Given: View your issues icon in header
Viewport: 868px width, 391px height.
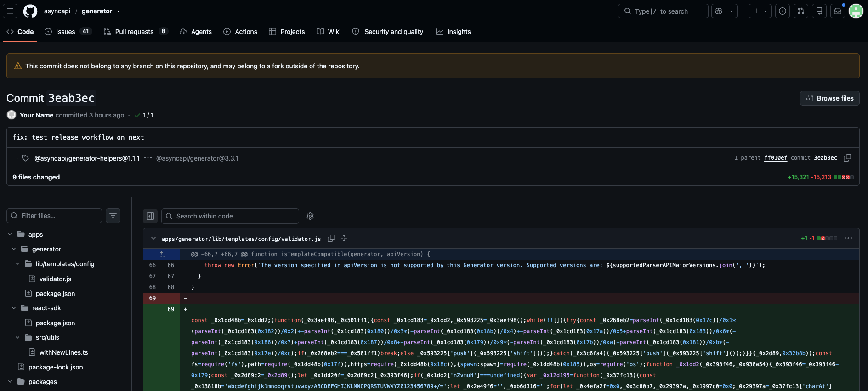Looking at the screenshot, I should tap(783, 11).
